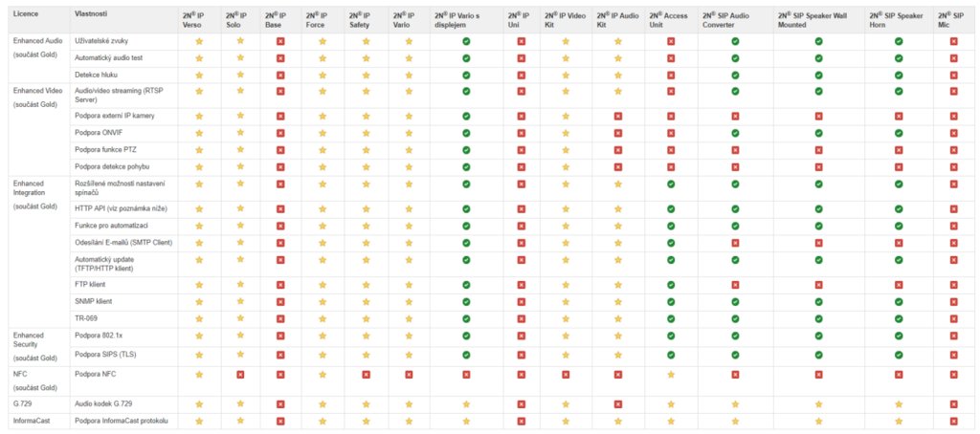Click the gold star for Podpora NFC under Access Unit

coord(671,375)
